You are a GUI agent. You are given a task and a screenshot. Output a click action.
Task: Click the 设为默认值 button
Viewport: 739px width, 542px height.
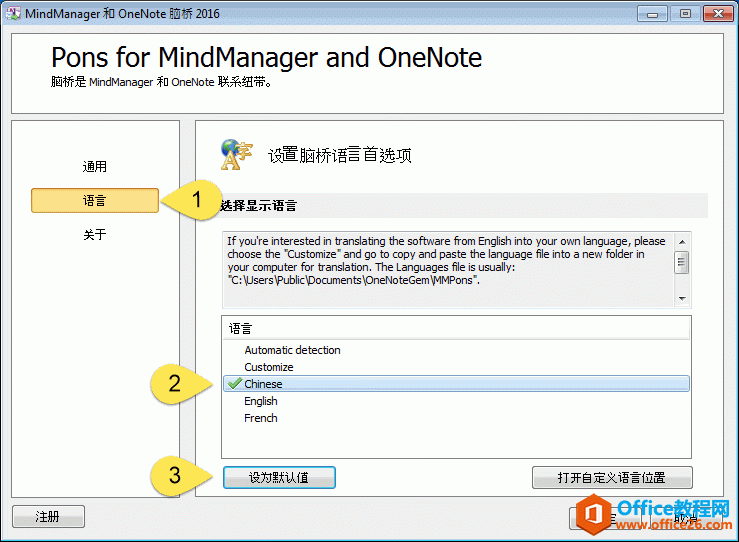tap(279, 477)
